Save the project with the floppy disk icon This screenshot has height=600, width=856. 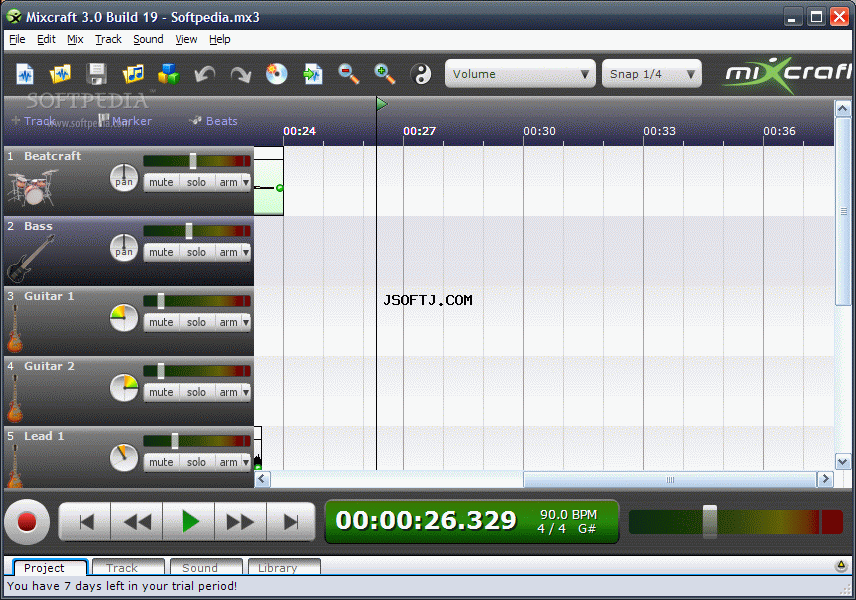[97, 74]
